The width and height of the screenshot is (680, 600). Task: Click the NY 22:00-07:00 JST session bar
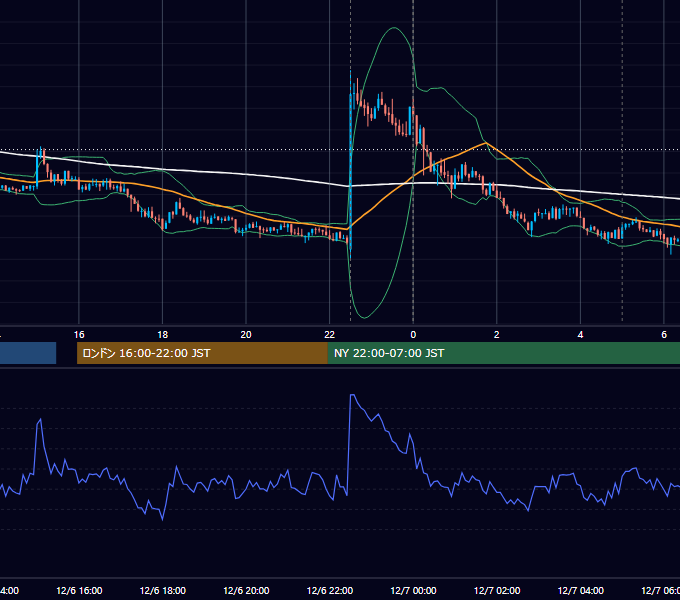click(503, 353)
